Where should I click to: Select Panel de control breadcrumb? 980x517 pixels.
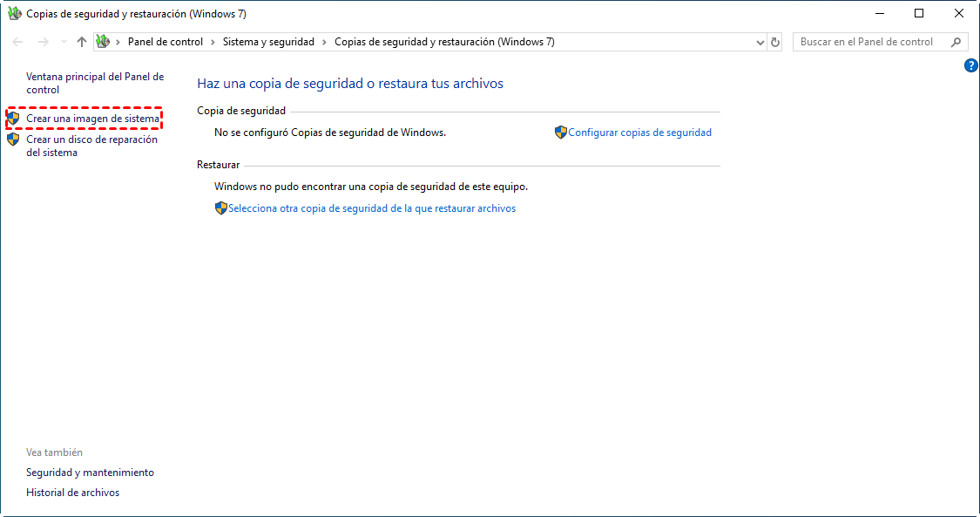166,42
